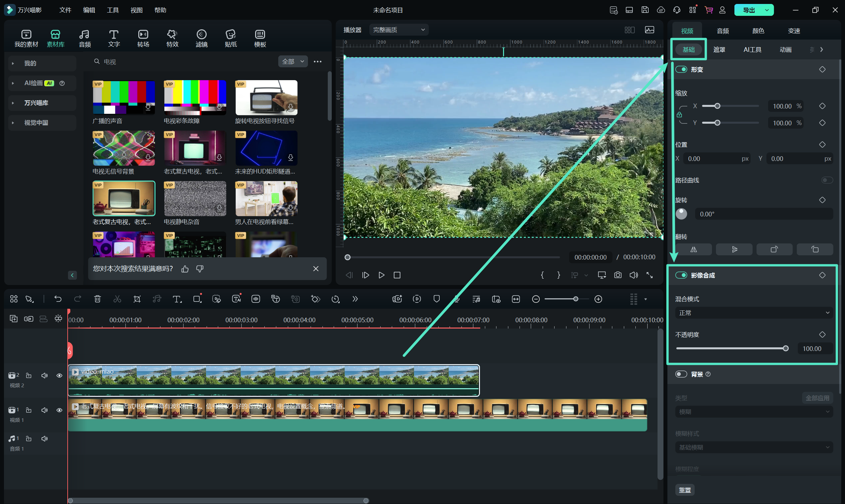Viewport: 845px width, 504px height.
Task: Open the 完整画质 quality dropdown
Action: 399,30
